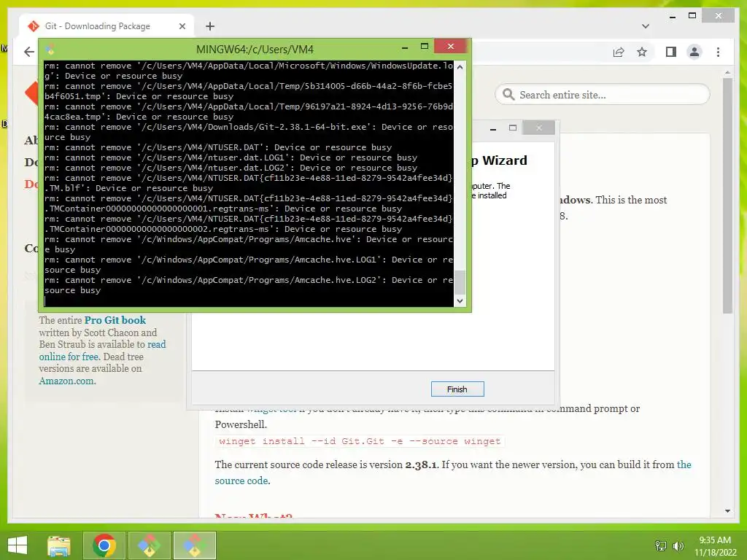747x560 pixels.
Task: Click the Chrome taskbar icon
Action: 104,545
